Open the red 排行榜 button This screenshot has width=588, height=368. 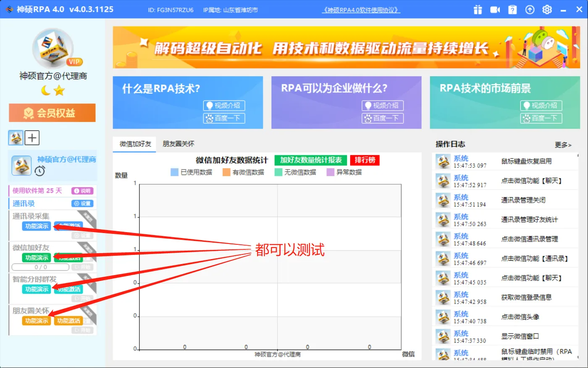pyautogui.click(x=365, y=160)
